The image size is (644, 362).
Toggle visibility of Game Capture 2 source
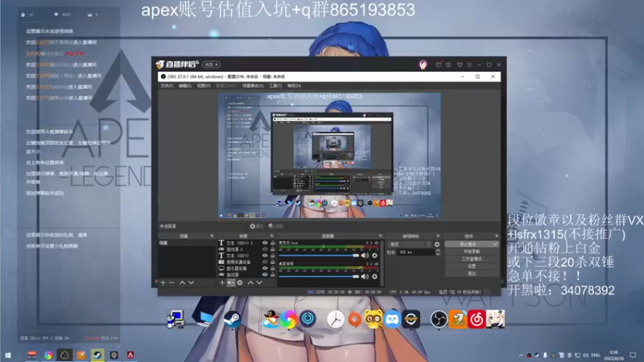[265, 249]
